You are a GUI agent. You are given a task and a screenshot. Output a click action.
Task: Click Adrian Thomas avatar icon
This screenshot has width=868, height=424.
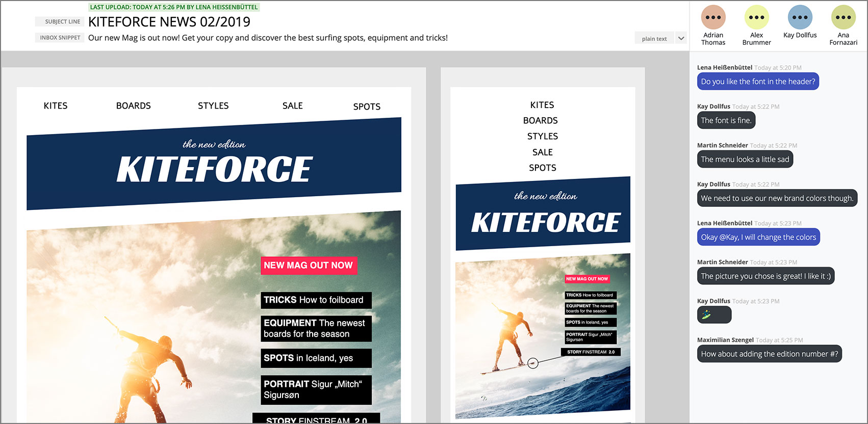[713, 17]
